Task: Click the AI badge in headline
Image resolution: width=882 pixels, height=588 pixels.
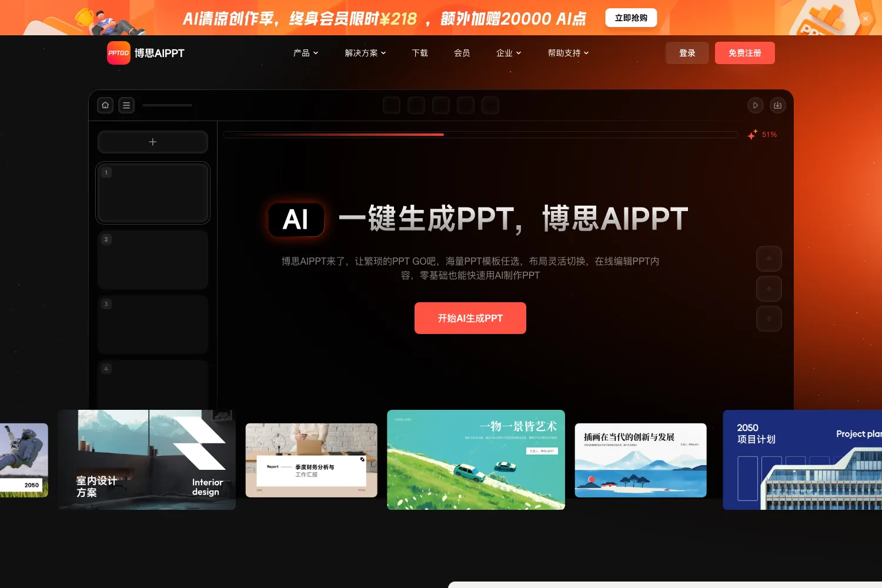Action: pos(296,220)
